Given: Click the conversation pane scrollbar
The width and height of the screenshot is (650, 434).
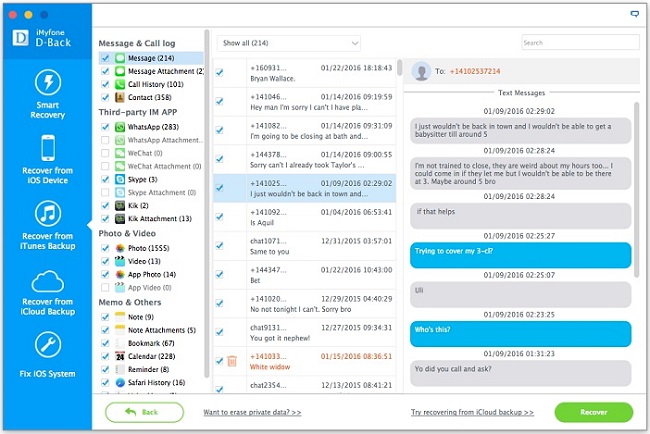Looking at the screenshot, I should point(637,190).
